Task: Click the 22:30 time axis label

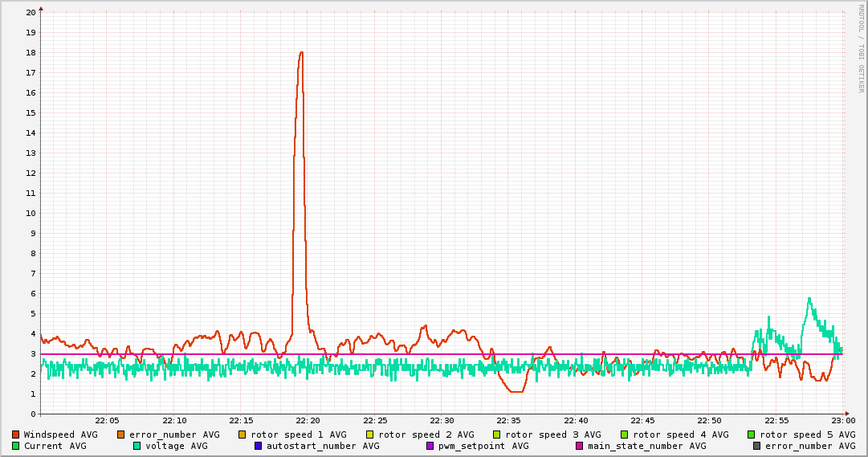Action: (442, 421)
